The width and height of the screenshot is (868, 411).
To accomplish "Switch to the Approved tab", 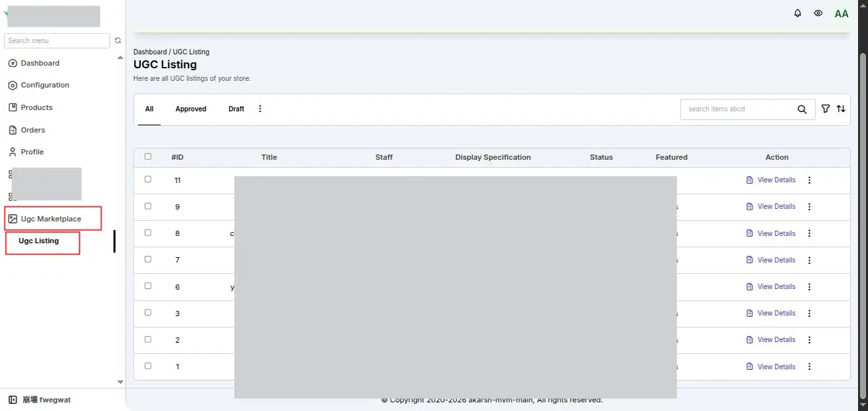I will pyautogui.click(x=191, y=109).
